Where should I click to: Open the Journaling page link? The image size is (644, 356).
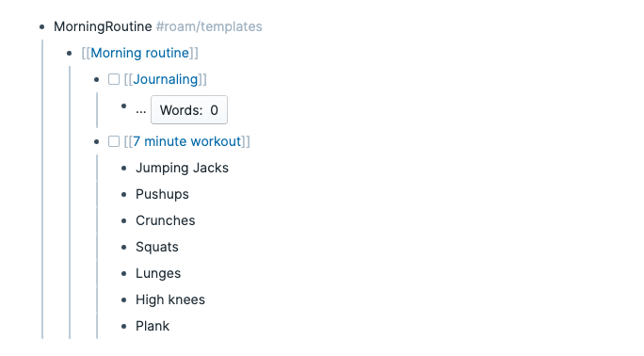click(x=165, y=79)
